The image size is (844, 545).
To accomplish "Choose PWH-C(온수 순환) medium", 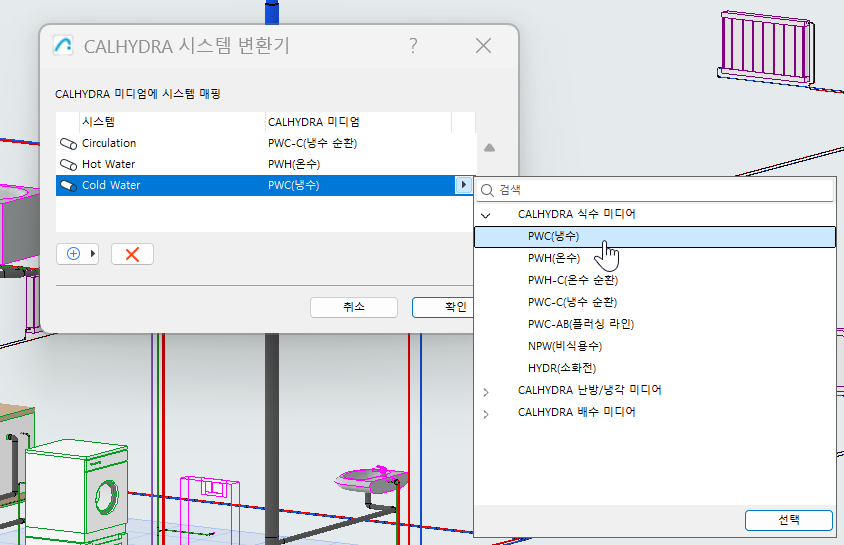I will tap(655, 280).
